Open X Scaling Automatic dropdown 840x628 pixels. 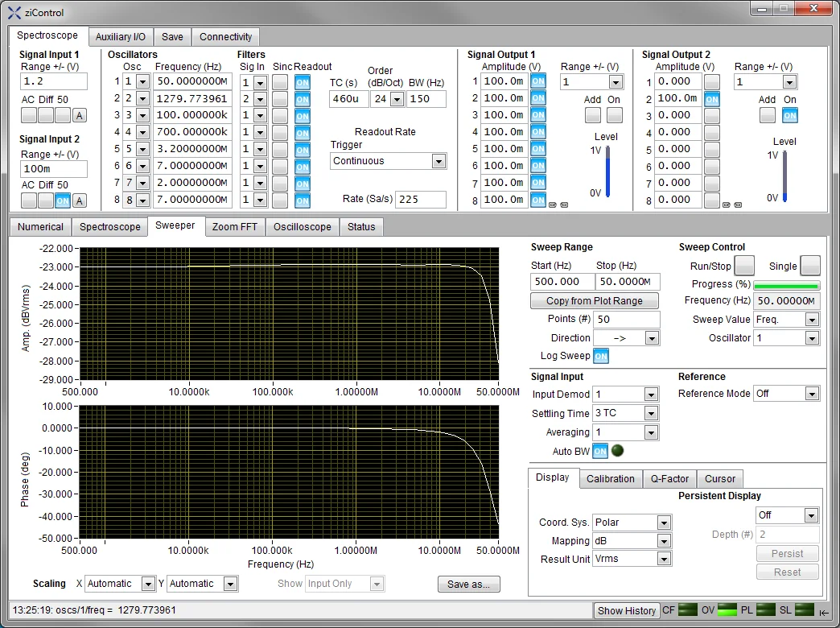pyautogui.click(x=148, y=584)
